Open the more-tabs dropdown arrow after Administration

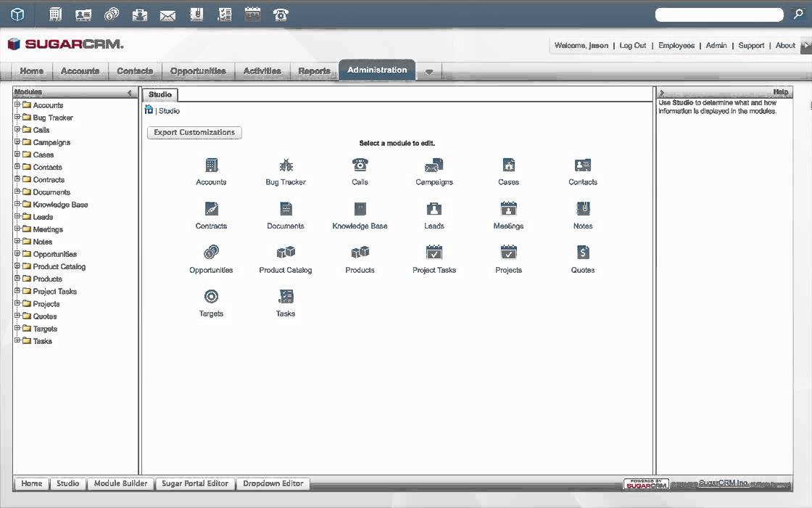pos(428,72)
